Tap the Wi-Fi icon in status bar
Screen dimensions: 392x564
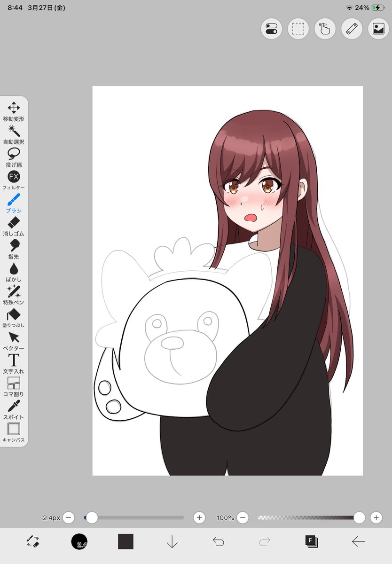[x=349, y=8]
